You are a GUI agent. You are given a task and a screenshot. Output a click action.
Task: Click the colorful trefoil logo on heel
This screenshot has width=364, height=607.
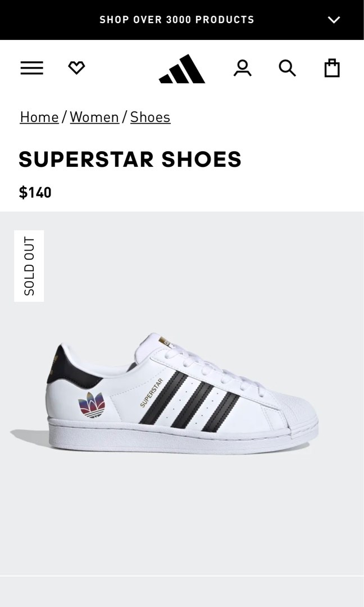click(92, 405)
